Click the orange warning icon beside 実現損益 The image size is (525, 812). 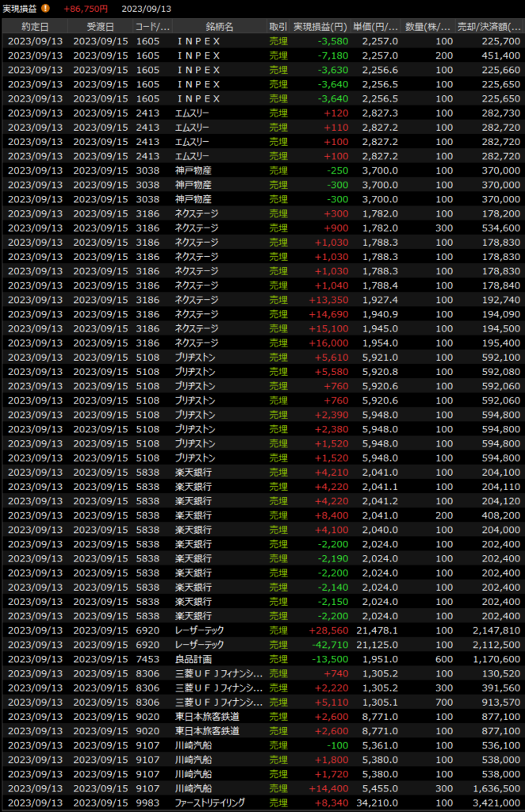tap(45, 9)
